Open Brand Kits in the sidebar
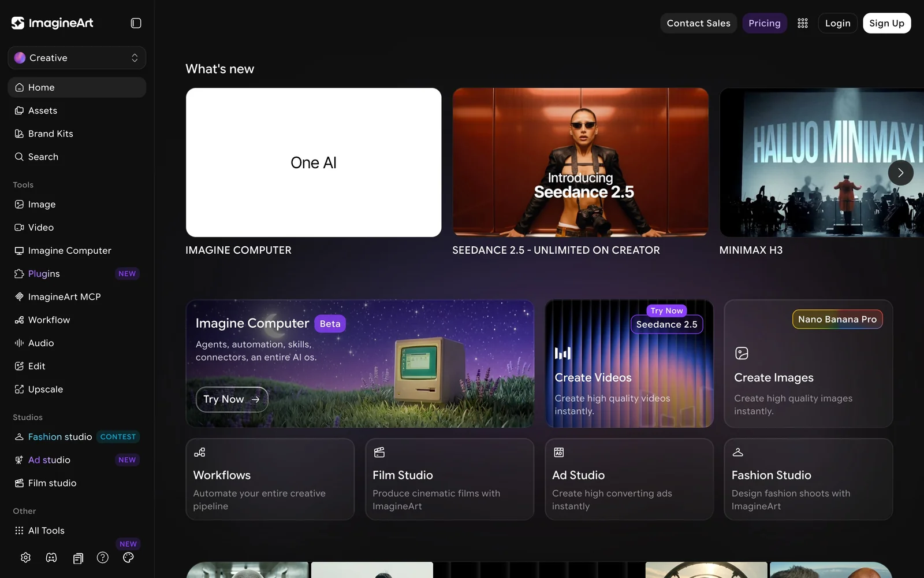The width and height of the screenshot is (924, 578). click(x=77, y=134)
